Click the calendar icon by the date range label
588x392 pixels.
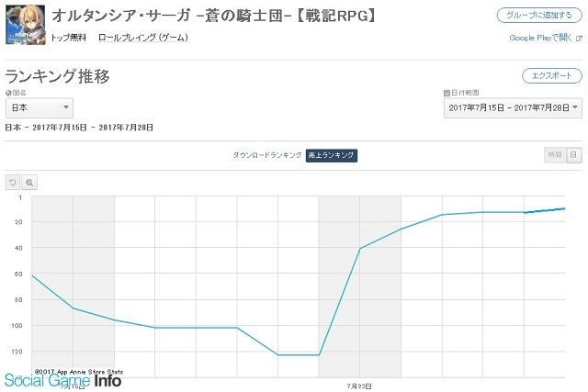point(447,93)
